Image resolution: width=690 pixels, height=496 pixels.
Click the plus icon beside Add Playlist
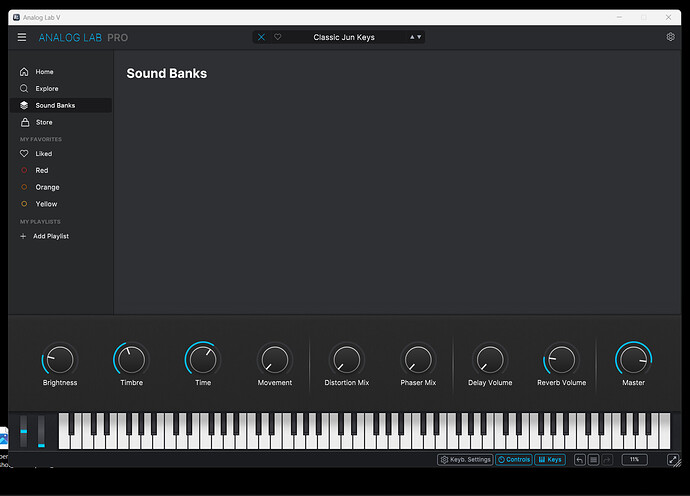click(x=23, y=236)
